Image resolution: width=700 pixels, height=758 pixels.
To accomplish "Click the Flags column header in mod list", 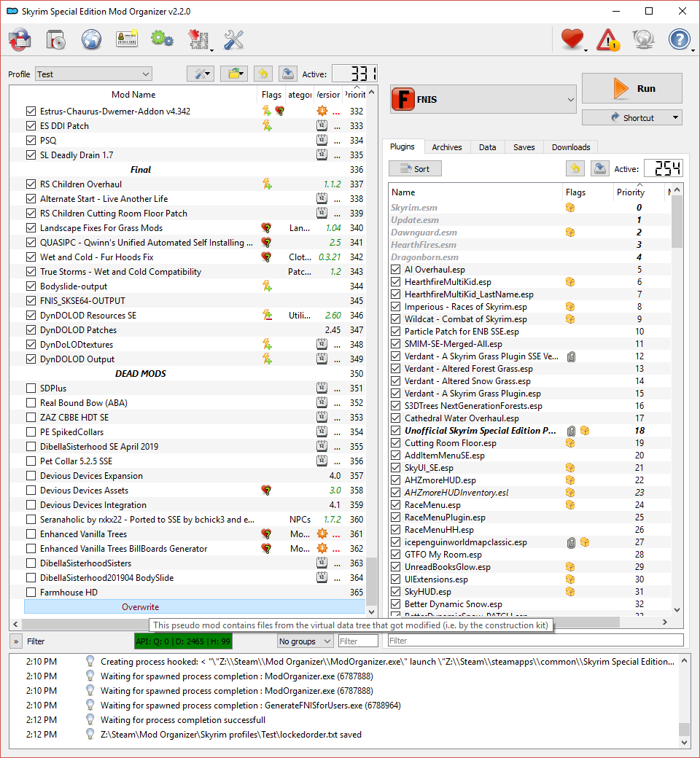I will pyautogui.click(x=271, y=94).
